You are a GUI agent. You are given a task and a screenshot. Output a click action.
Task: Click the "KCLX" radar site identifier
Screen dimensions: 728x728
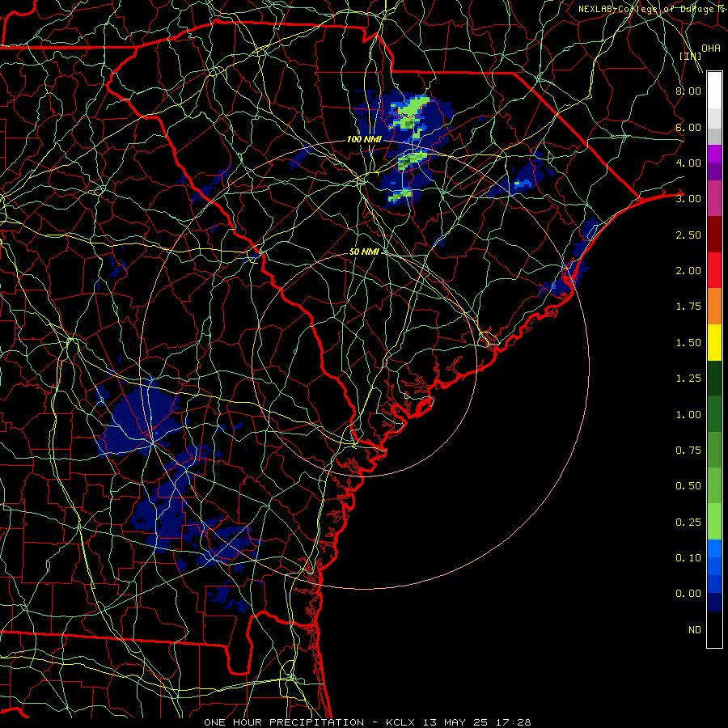[x=400, y=722]
